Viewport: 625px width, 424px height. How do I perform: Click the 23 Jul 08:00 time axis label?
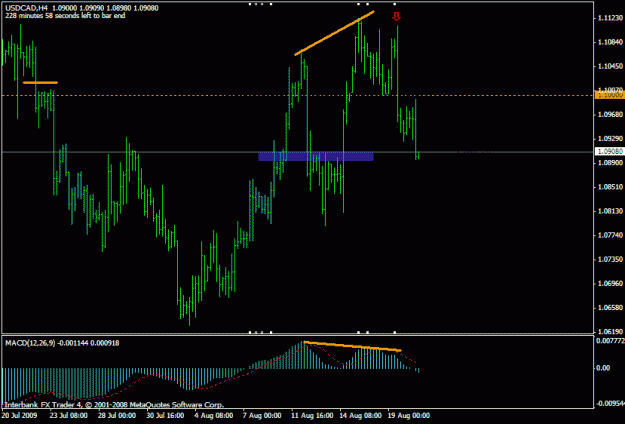pos(69,416)
